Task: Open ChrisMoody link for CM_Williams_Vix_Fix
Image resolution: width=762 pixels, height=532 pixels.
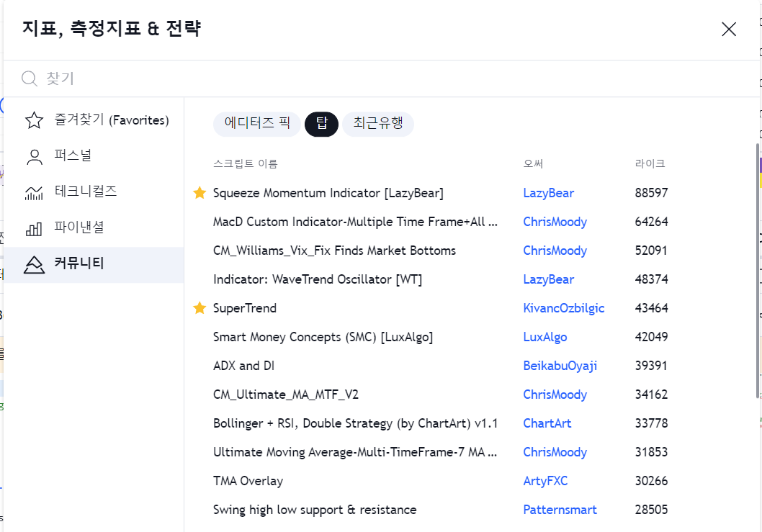Action: coord(555,251)
